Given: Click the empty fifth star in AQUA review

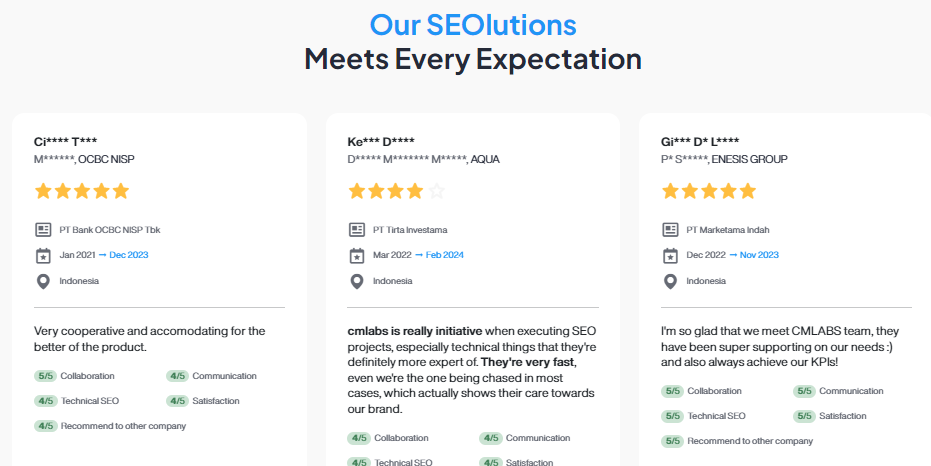Looking at the screenshot, I should coord(436,191).
